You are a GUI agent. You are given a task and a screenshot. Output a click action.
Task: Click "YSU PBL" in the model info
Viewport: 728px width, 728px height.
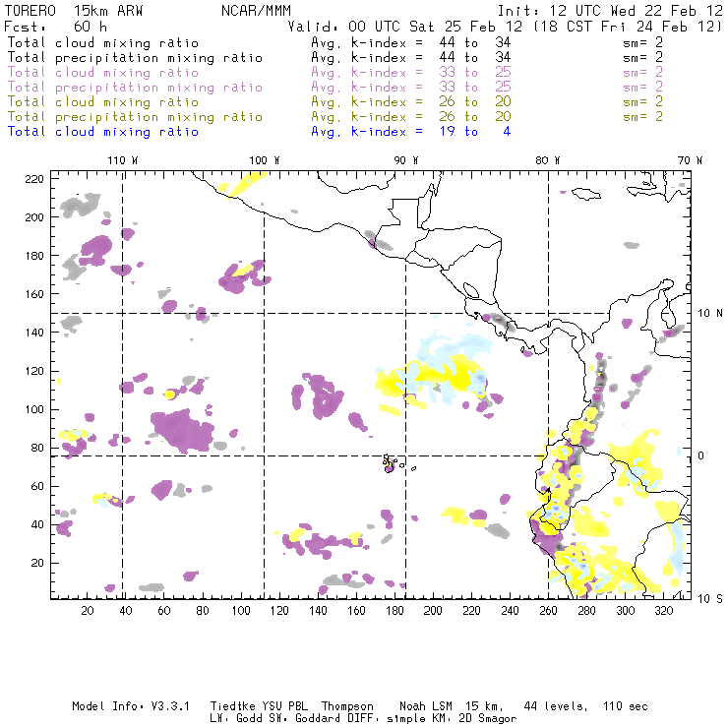point(284,706)
